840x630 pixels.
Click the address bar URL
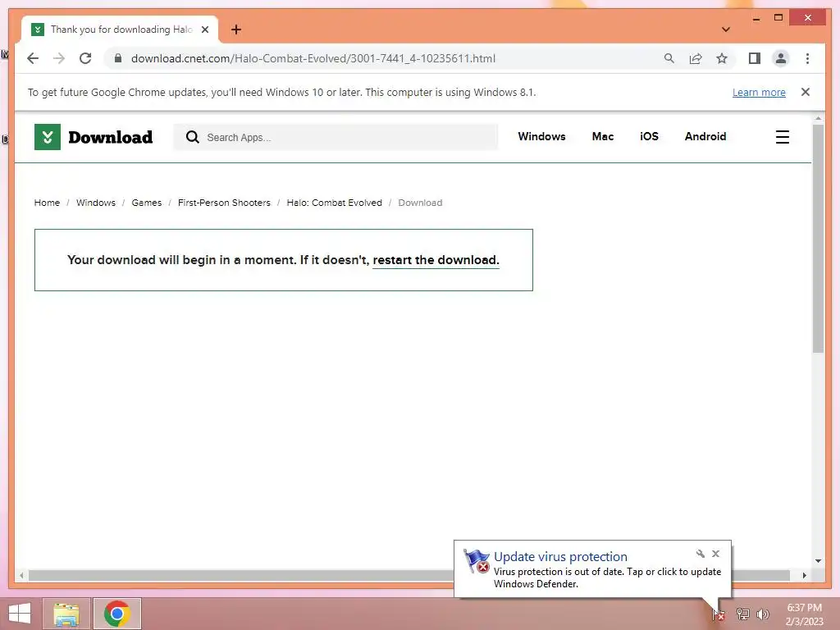coord(313,58)
